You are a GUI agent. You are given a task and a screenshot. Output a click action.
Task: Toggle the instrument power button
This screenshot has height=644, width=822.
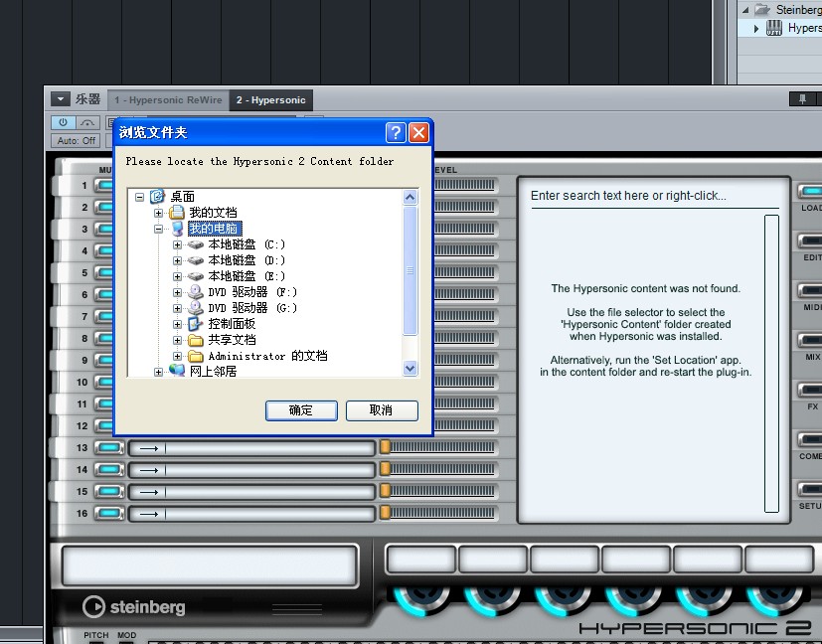click(63, 122)
